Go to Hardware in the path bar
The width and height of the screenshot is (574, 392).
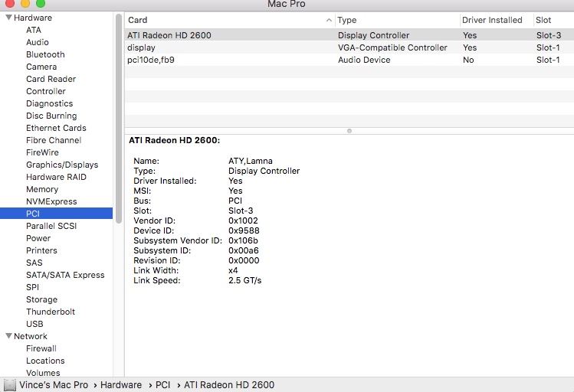tap(121, 385)
